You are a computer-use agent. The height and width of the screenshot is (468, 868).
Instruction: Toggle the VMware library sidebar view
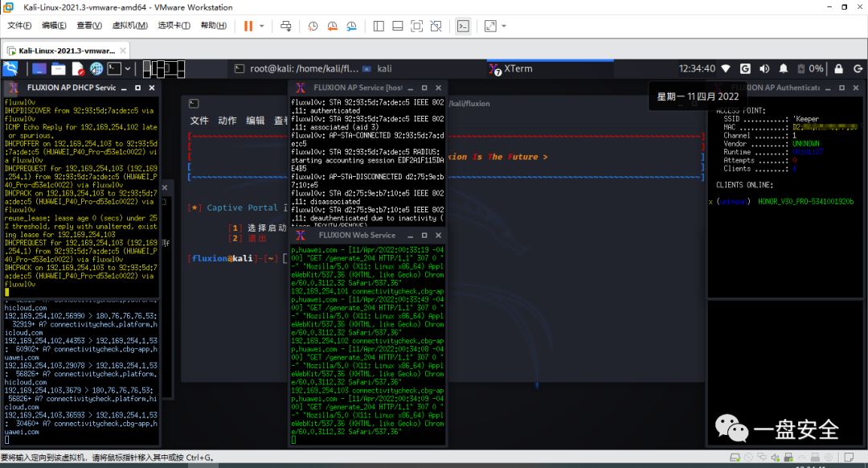[379, 26]
